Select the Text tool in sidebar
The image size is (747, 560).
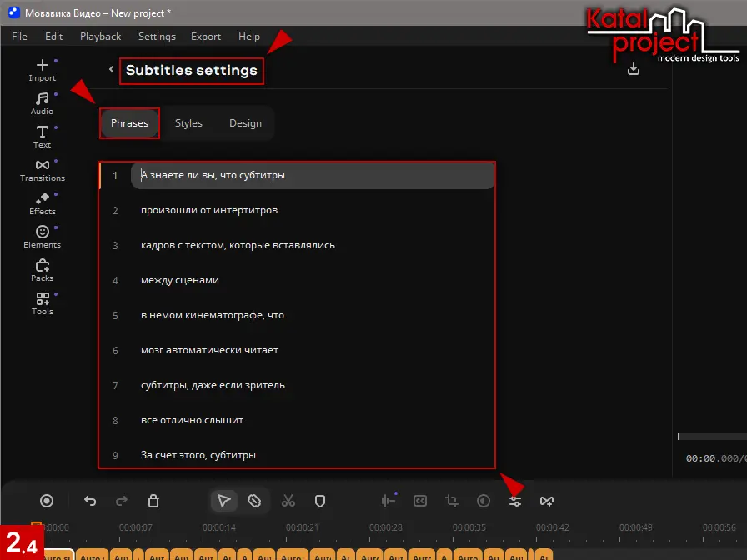tap(43, 137)
